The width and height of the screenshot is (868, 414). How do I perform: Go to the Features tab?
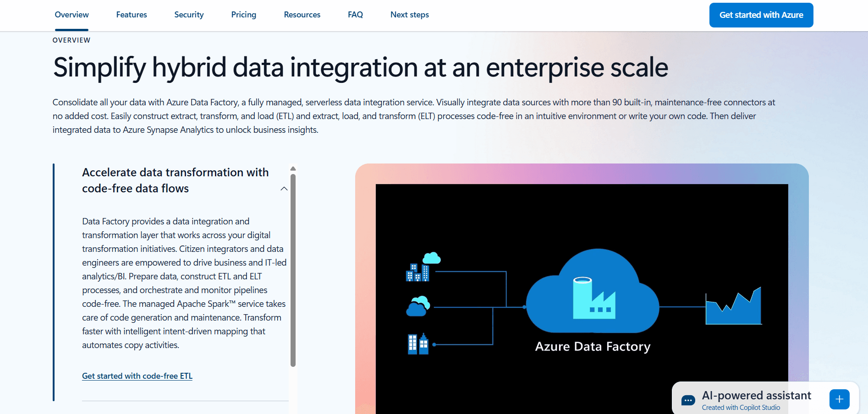132,15
